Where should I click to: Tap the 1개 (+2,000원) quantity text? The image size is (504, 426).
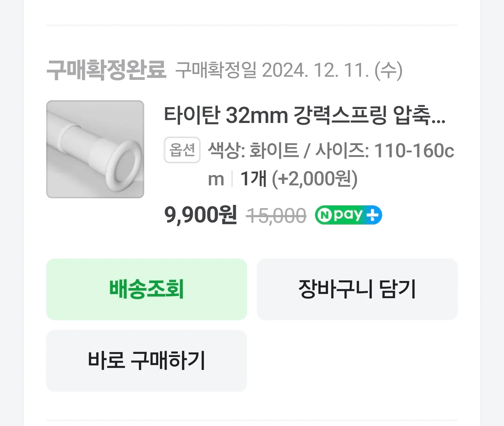(x=299, y=179)
